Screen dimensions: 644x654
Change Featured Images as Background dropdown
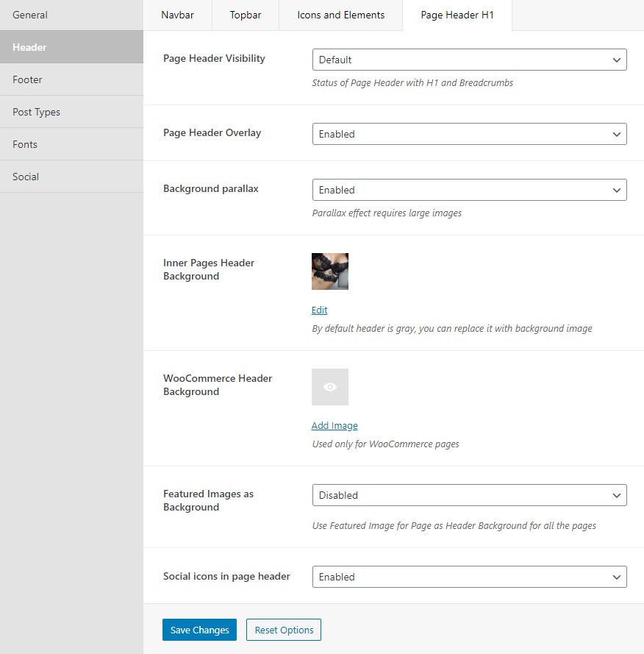point(469,495)
